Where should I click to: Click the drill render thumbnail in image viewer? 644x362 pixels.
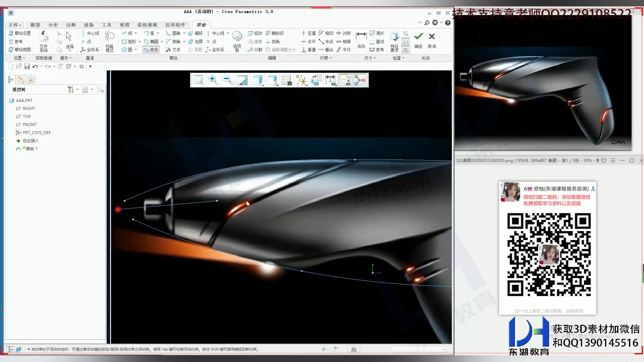pos(543,82)
